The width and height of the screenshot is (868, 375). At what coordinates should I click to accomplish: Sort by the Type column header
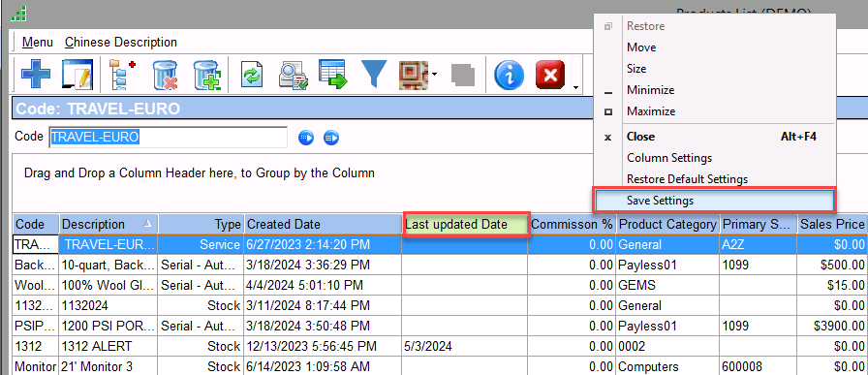click(201, 225)
